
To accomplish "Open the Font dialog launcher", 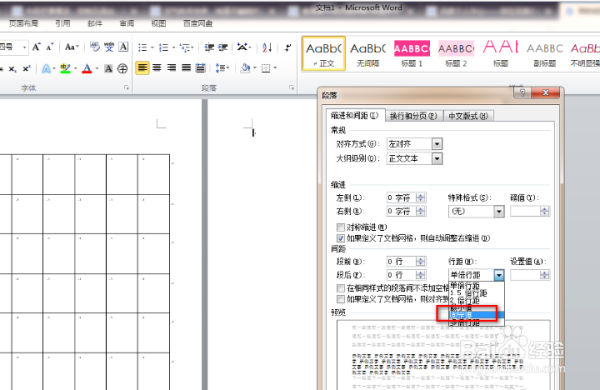I will (126, 88).
